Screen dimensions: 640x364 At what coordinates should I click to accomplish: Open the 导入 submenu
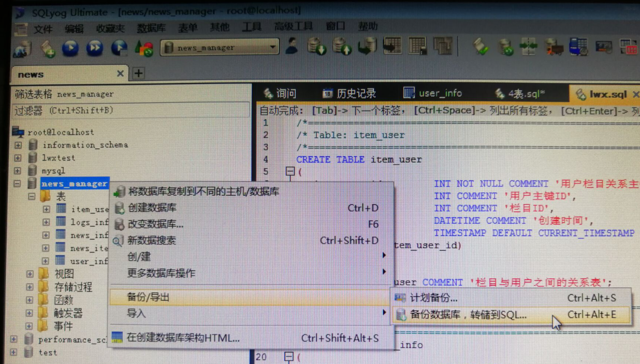coord(251,313)
